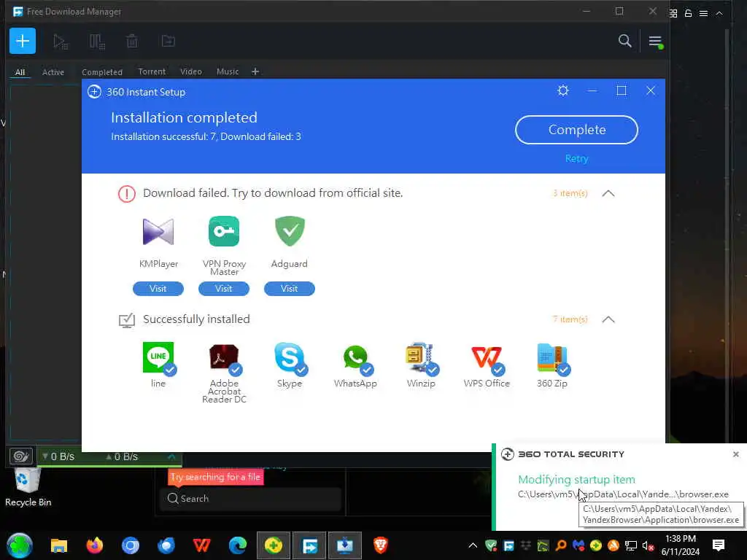
Task: Click the download speed 0 B/s indicator
Action: coord(58,456)
